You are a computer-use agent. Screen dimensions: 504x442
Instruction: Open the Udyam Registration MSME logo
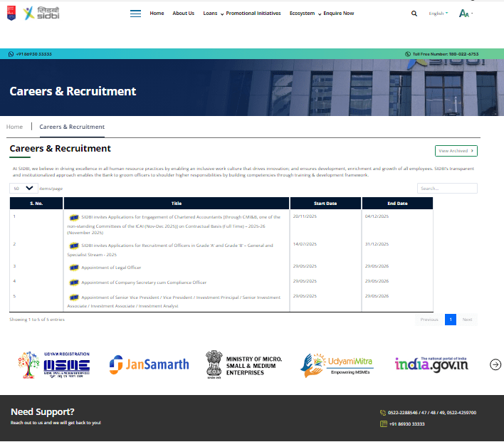point(54,364)
